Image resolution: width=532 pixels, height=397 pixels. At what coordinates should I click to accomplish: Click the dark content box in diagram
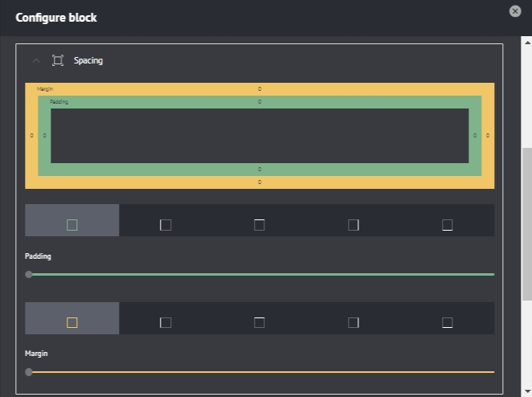pos(260,136)
